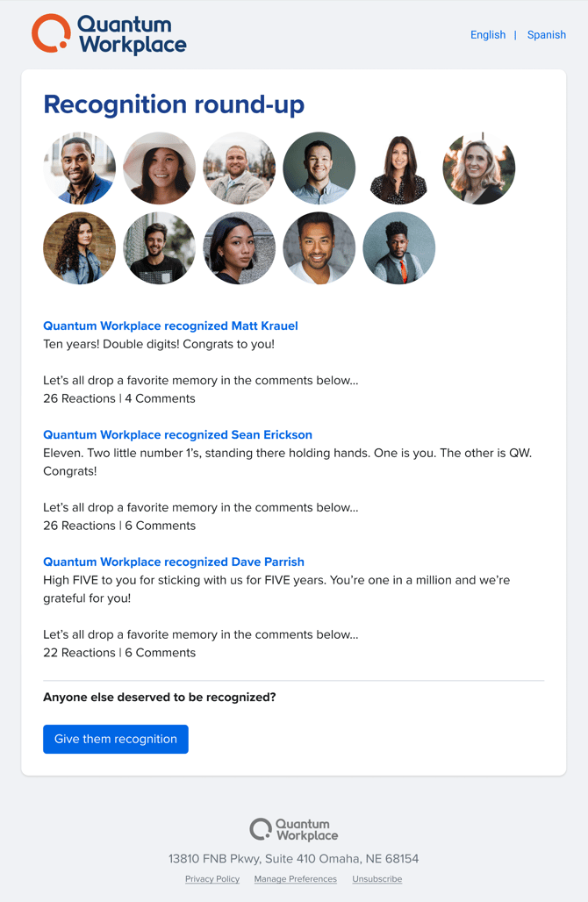Open the Matt Krauel recognition post

[170, 326]
